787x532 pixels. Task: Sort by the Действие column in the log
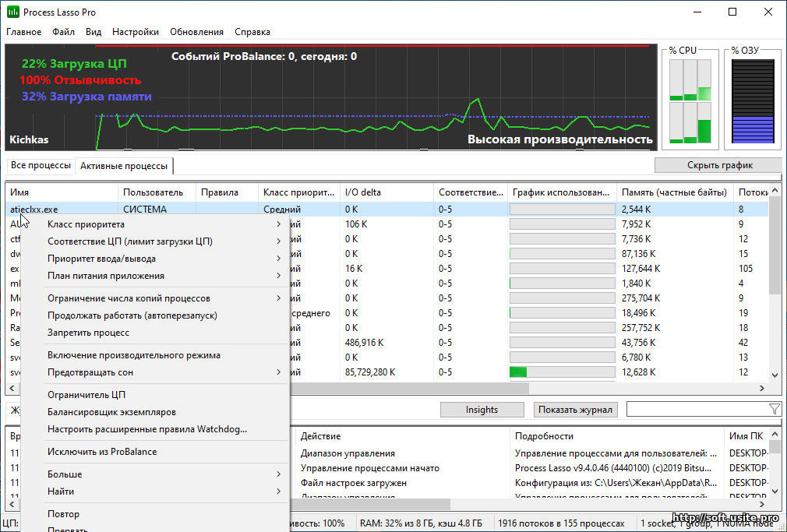coord(403,436)
